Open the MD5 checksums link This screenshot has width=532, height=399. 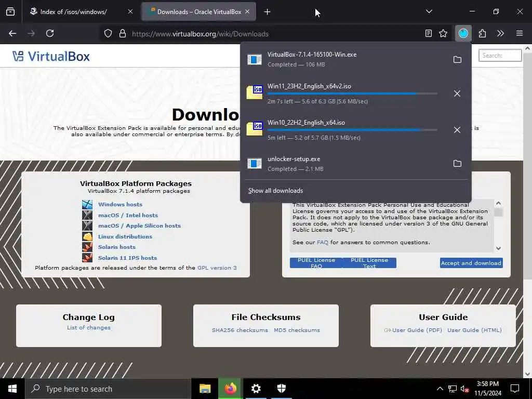tap(297, 330)
